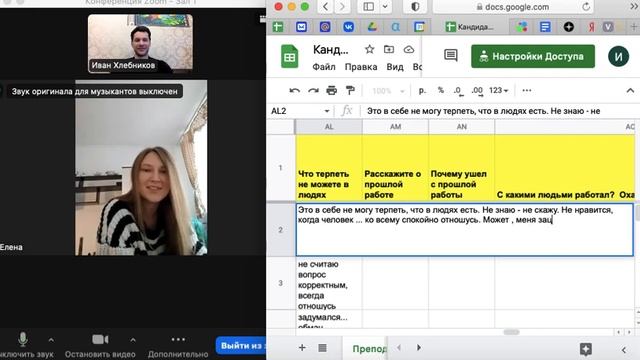Viewport: 640px width, 360px height.
Task: Open the Google Docs blue lines tab
Action: tap(545, 27)
